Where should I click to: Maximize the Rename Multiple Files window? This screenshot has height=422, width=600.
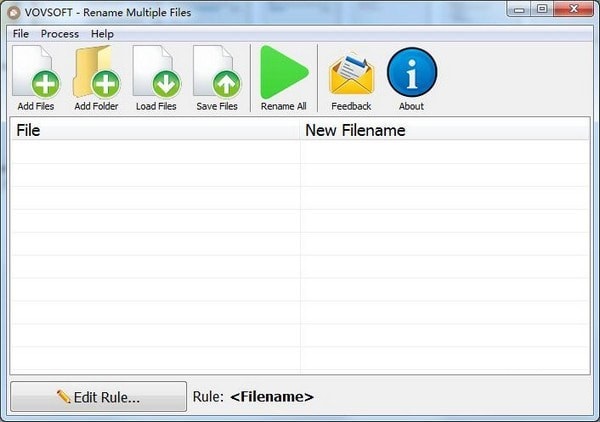542,9
